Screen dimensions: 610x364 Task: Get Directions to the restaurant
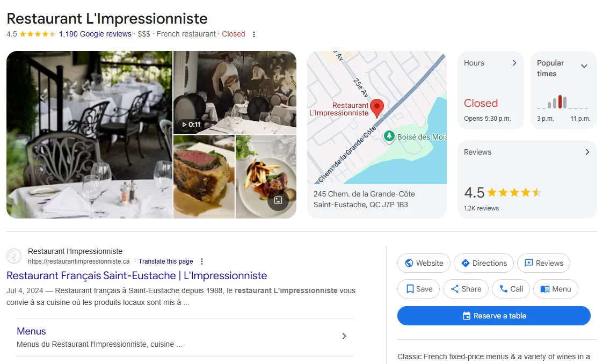(484, 263)
